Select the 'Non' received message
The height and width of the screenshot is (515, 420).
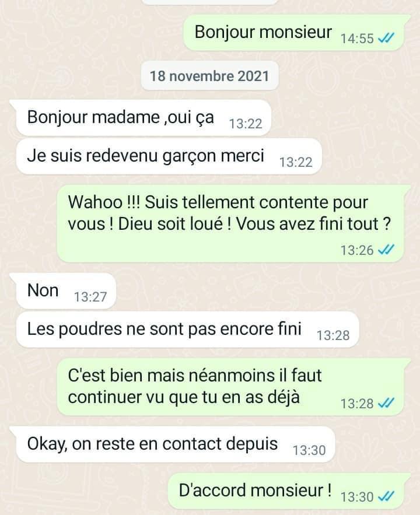pyautogui.click(x=66, y=291)
